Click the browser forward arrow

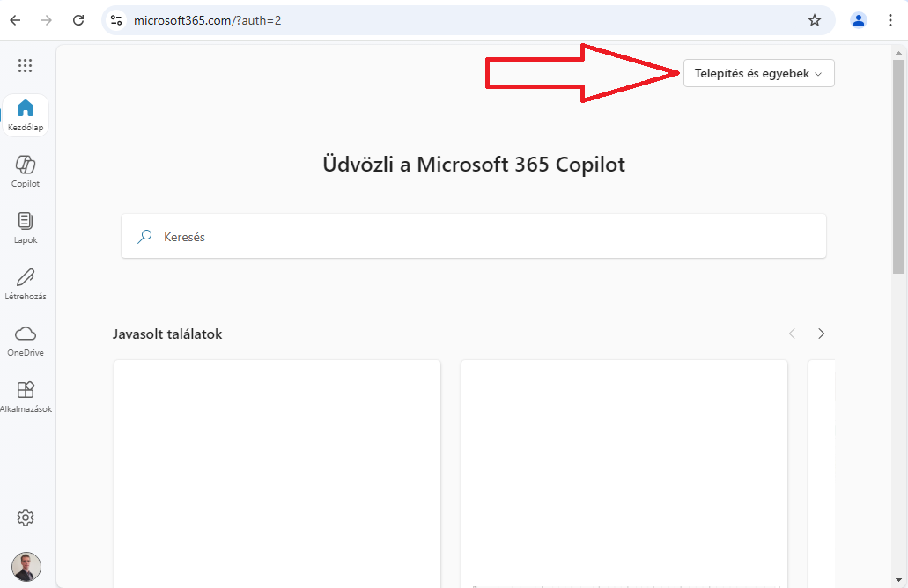(x=47, y=20)
